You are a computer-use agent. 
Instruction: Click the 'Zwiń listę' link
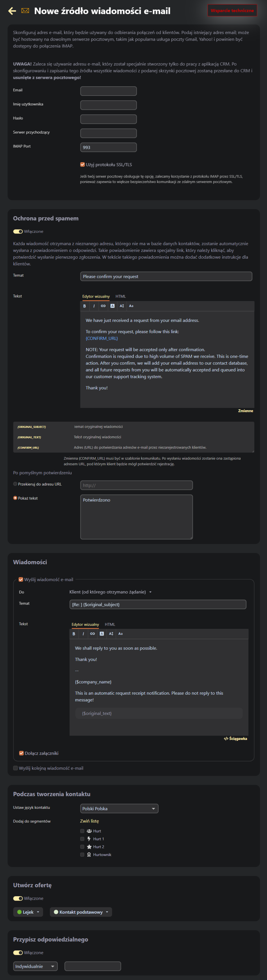[x=89, y=821]
